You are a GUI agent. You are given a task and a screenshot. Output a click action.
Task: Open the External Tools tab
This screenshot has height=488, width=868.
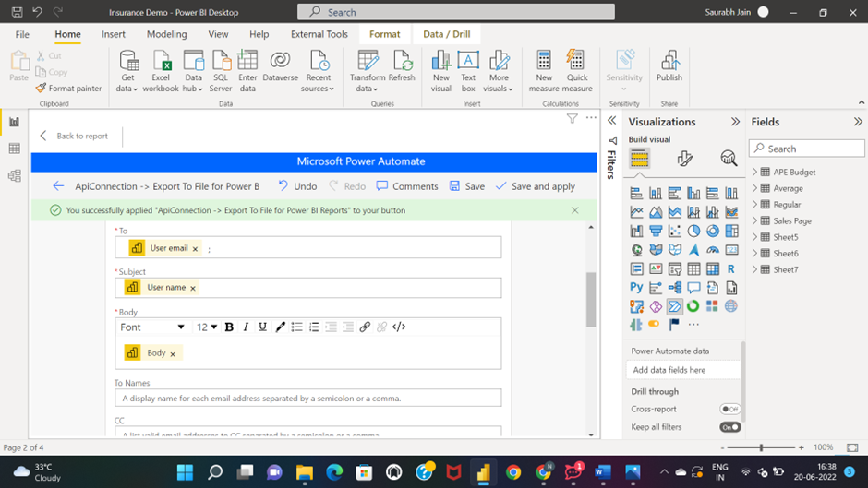click(319, 34)
